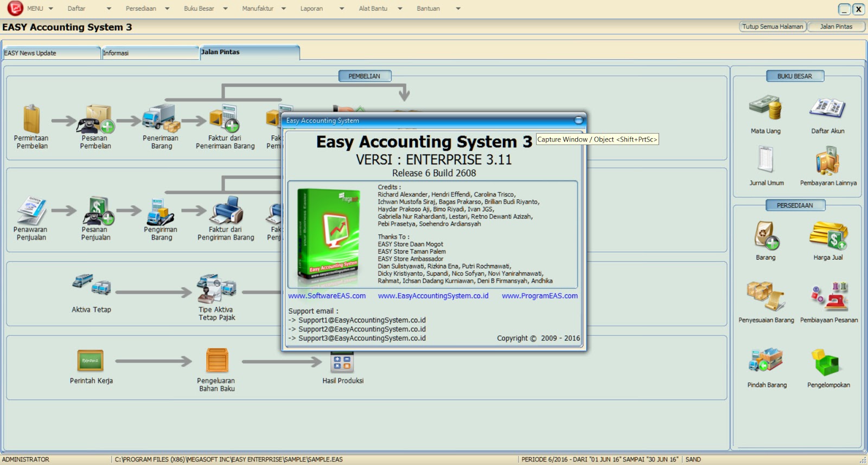Viewport: 868px width, 465px height.
Task: Open the Permintaan Pembelian icon
Action: click(31, 119)
